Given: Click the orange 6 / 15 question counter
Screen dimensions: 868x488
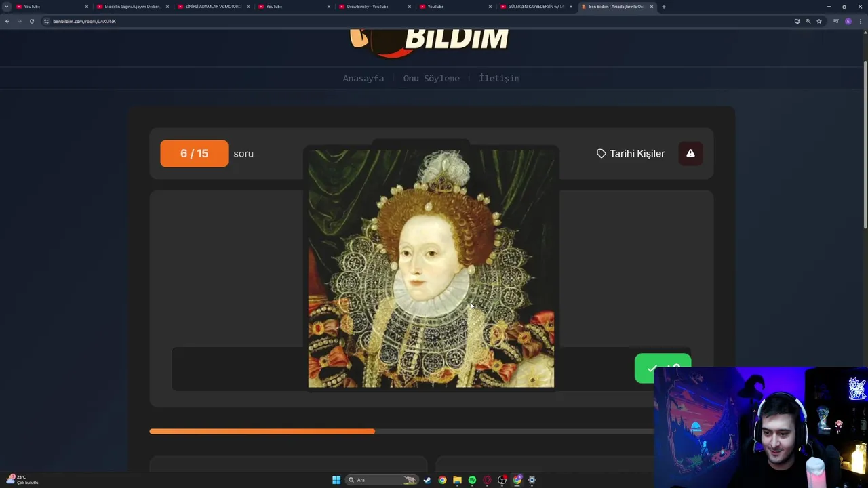Looking at the screenshot, I should [194, 154].
